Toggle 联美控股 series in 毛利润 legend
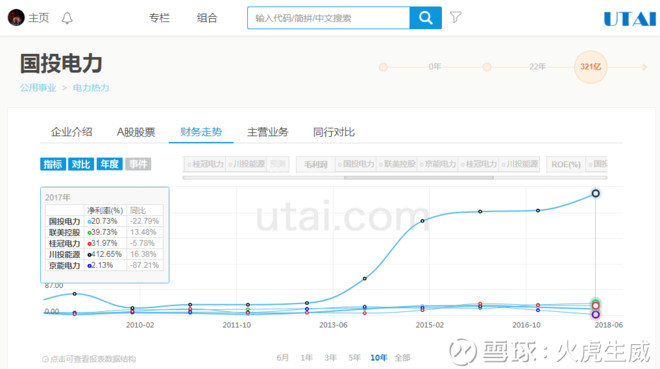Image resolution: width=660 pixels, height=369 pixels. [397, 164]
